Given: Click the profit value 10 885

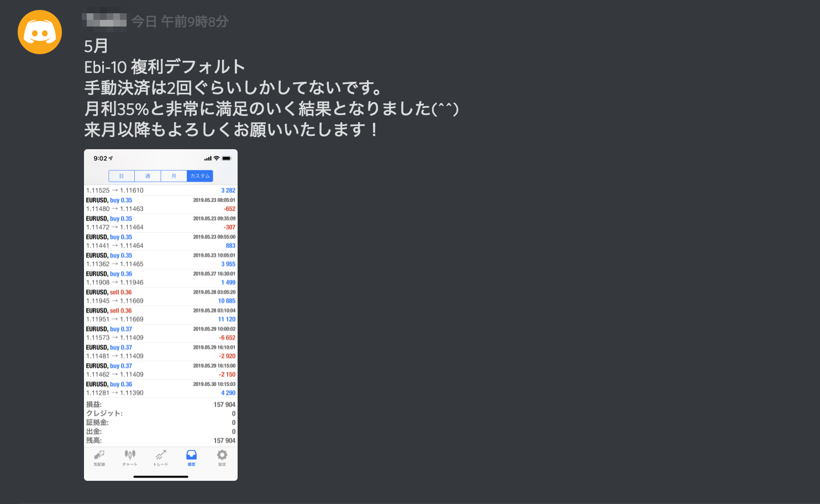Looking at the screenshot, I should pos(227,301).
